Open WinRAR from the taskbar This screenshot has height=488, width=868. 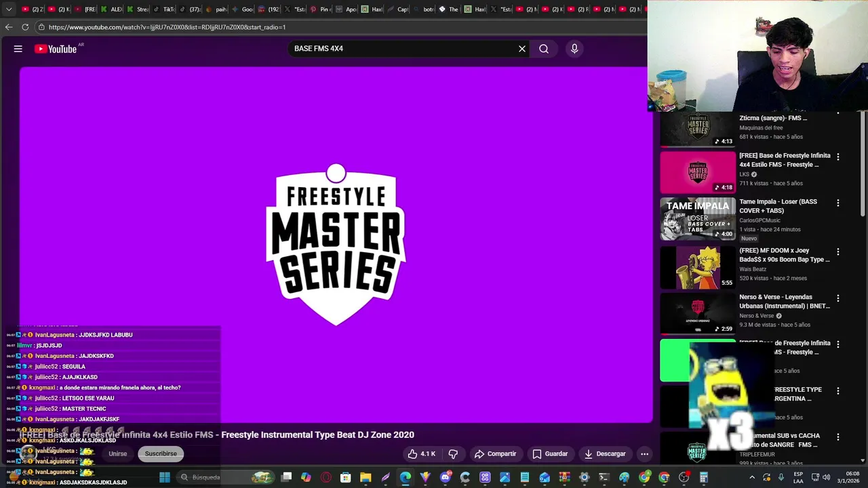[564, 477]
